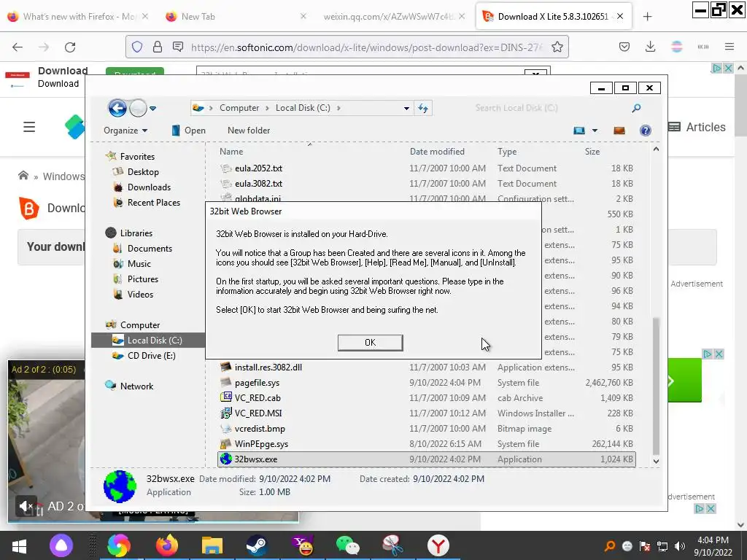Bookmark this page with the star icon
Screen dimensions: 747x560
coord(557,47)
